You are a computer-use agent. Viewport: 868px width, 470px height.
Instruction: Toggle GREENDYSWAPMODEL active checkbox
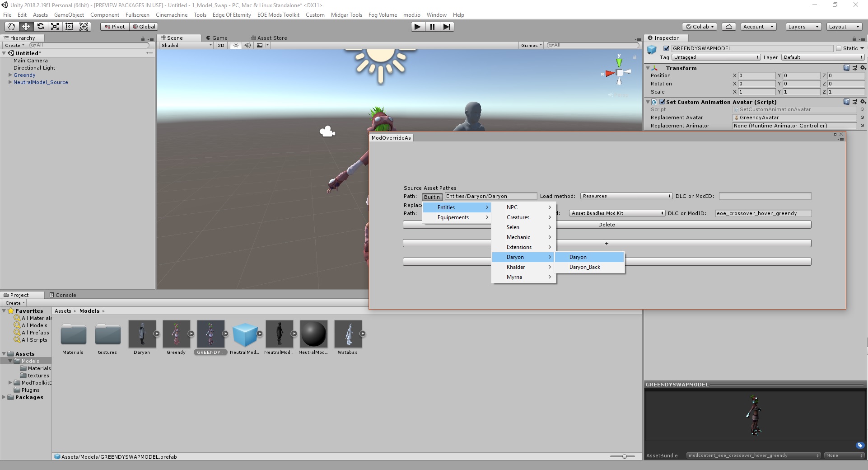click(666, 48)
